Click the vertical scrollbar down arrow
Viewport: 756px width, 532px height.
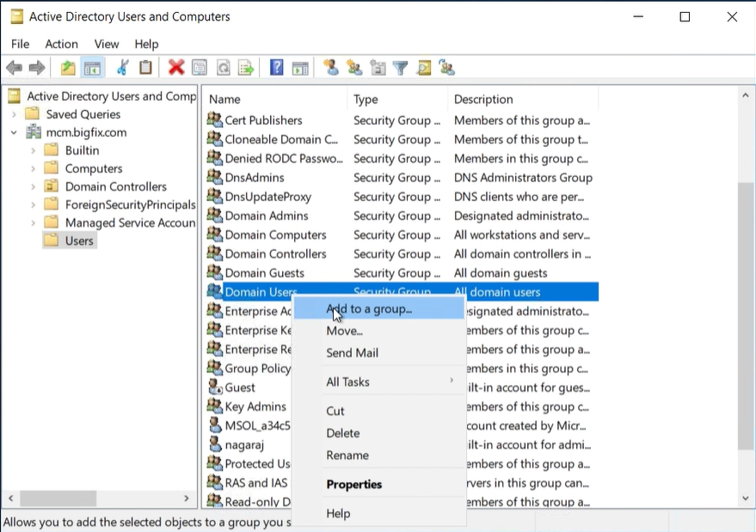746,498
